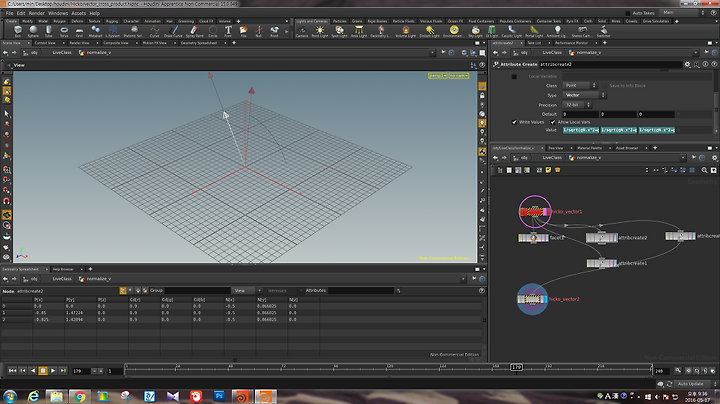Select the Circle shelf tool
This screenshot has height=404, width=720.
pyautogui.click(x=213, y=31)
